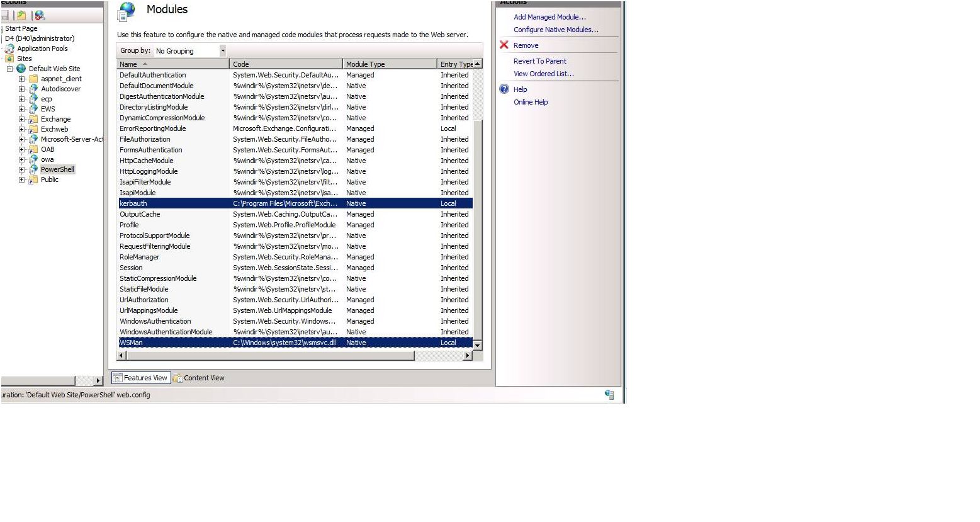The width and height of the screenshot is (980, 522).
Task: Switch to Content View tab
Action: point(199,378)
